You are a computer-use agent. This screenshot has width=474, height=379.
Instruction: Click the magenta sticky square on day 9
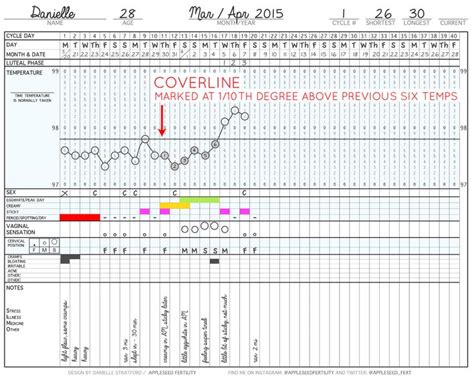tap(145, 211)
